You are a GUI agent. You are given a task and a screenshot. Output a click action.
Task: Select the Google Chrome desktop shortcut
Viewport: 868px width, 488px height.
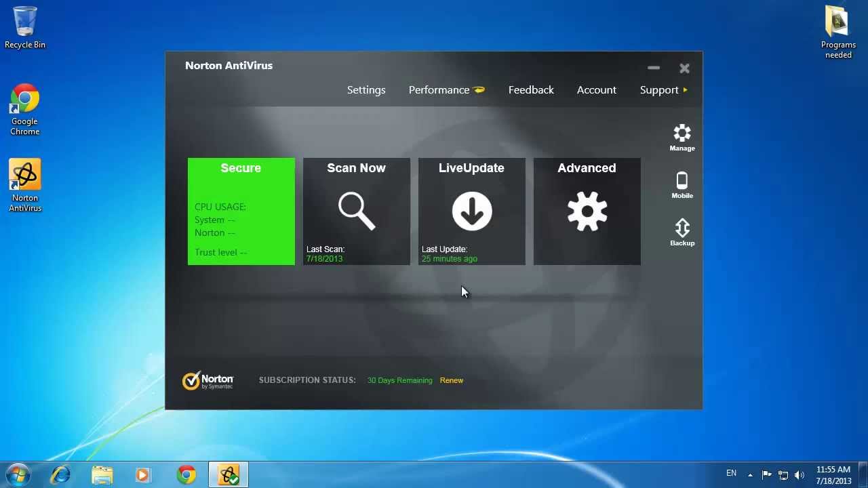pyautogui.click(x=25, y=110)
